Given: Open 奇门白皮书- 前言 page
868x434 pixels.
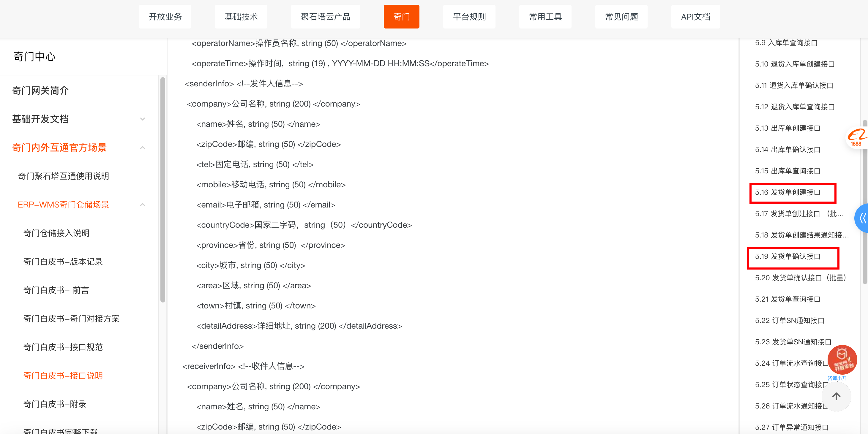Looking at the screenshot, I should pyautogui.click(x=56, y=290).
